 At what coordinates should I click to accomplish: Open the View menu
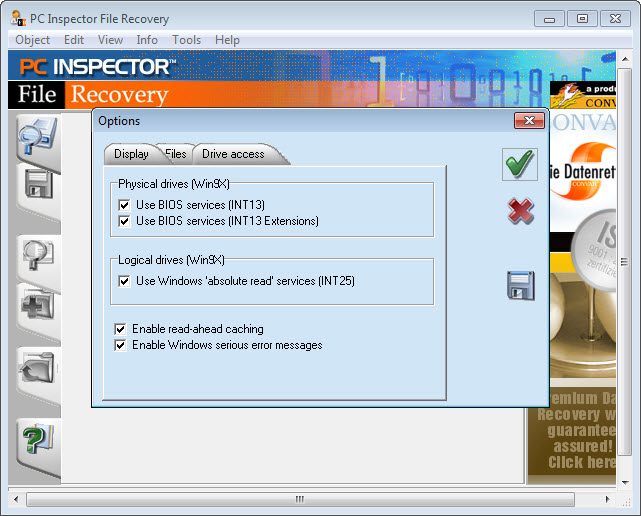(x=110, y=40)
